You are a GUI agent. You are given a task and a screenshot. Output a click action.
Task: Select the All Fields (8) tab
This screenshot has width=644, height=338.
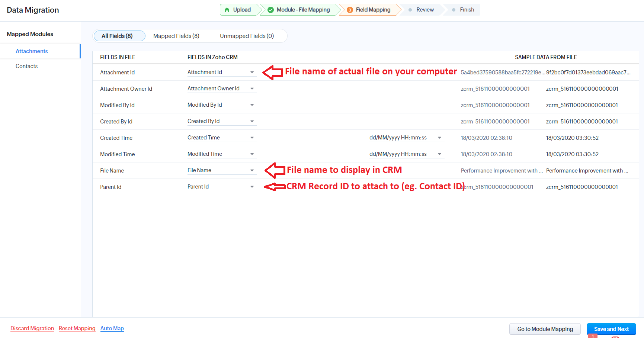117,36
